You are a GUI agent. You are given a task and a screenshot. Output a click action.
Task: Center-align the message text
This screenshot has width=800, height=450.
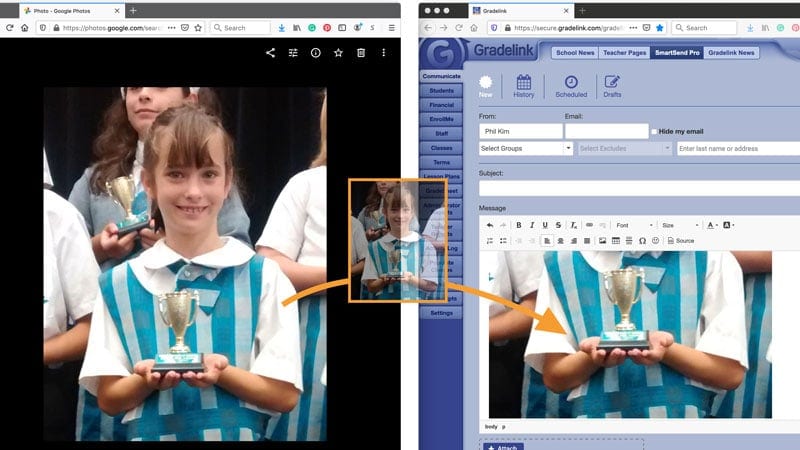click(560, 241)
